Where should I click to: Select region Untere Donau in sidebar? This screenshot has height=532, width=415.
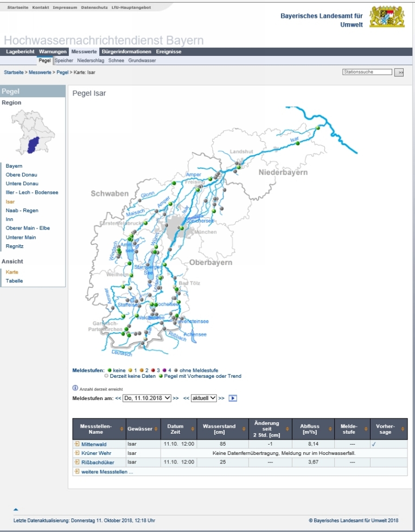pyautogui.click(x=22, y=183)
